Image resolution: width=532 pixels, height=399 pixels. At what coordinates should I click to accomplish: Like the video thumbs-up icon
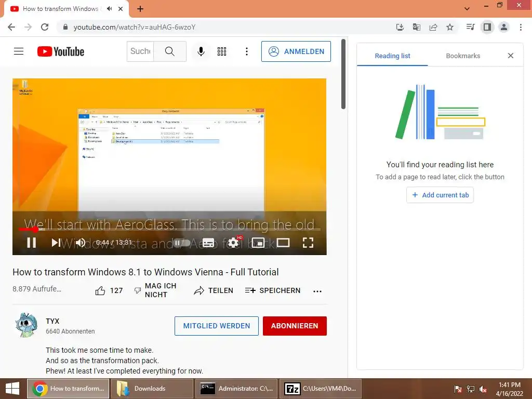100,291
